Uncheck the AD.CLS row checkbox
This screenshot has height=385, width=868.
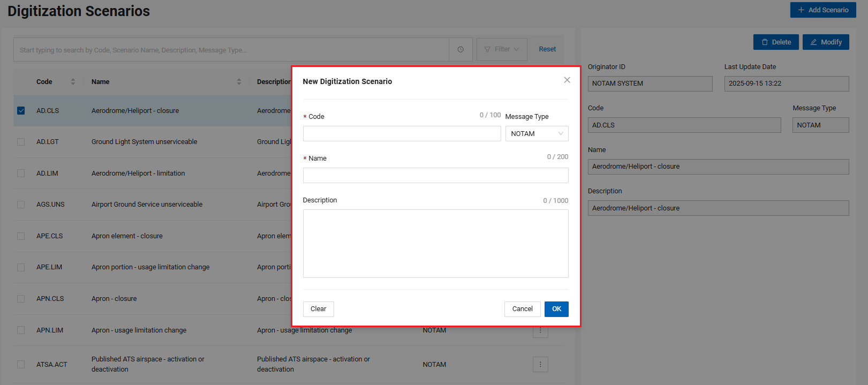[21, 111]
